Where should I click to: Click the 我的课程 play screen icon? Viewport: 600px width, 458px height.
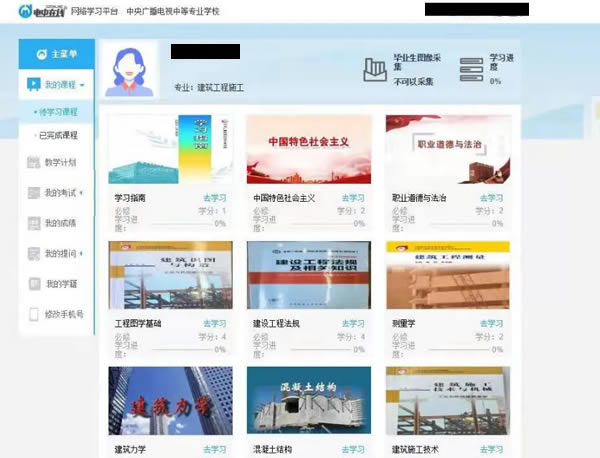pyautogui.click(x=34, y=84)
